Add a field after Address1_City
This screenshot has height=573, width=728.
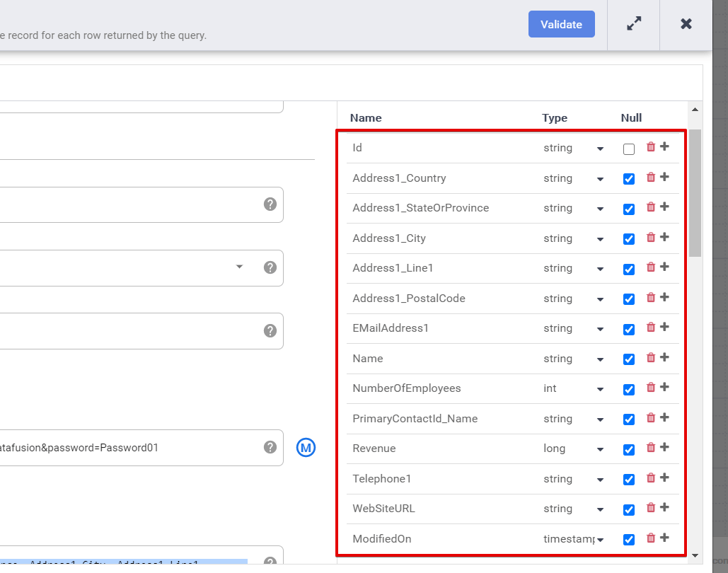[x=664, y=237]
